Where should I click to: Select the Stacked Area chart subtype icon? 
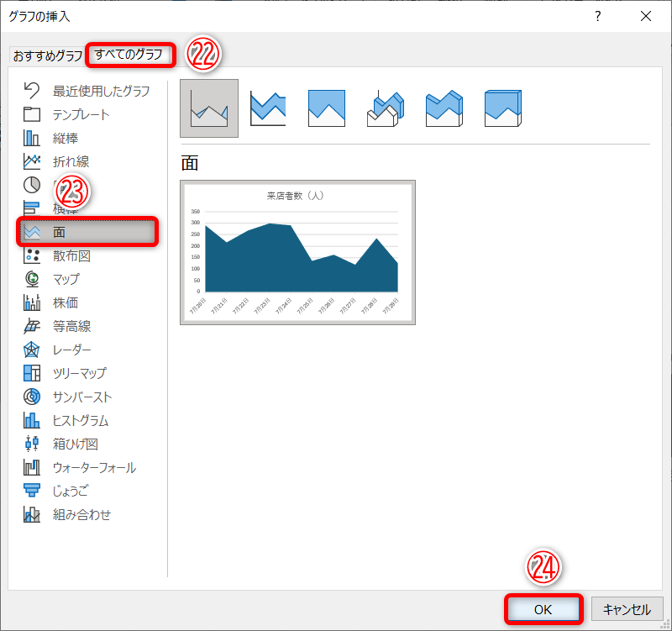[268, 108]
